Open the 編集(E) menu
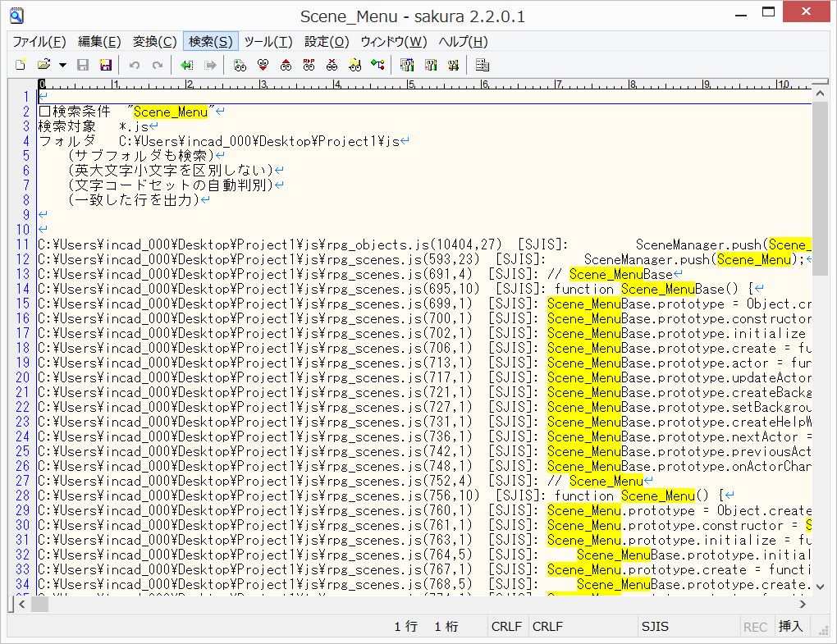The image size is (837, 644). tap(99, 42)
